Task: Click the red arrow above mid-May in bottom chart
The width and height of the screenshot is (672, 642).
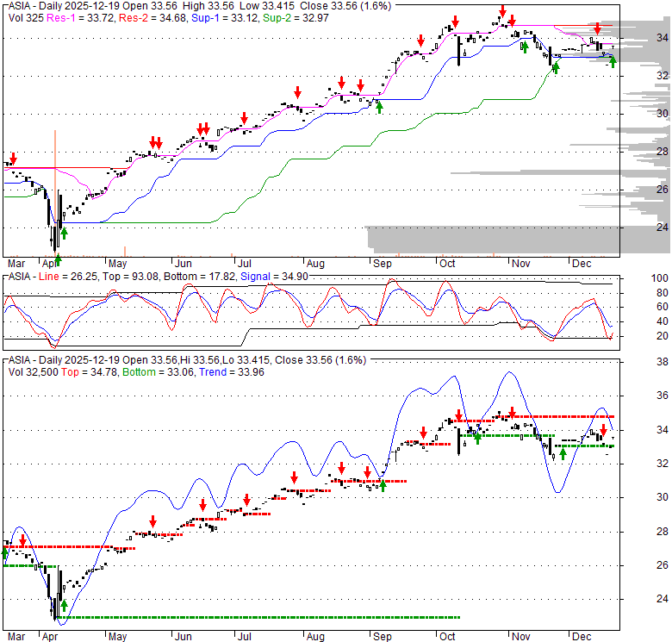Action: point(152,520)
